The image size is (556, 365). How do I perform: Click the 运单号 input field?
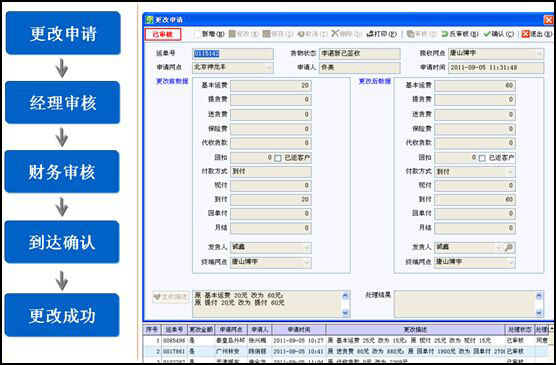click(x=233, y=54)
